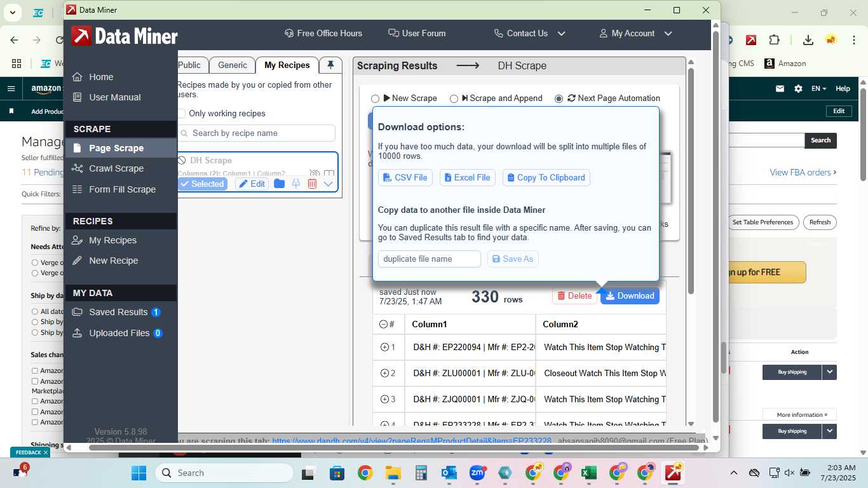Click Data Miner extension icon in Chrome toolbar
The width and height of the screenshot is (868, 488).
click(750, 39)
